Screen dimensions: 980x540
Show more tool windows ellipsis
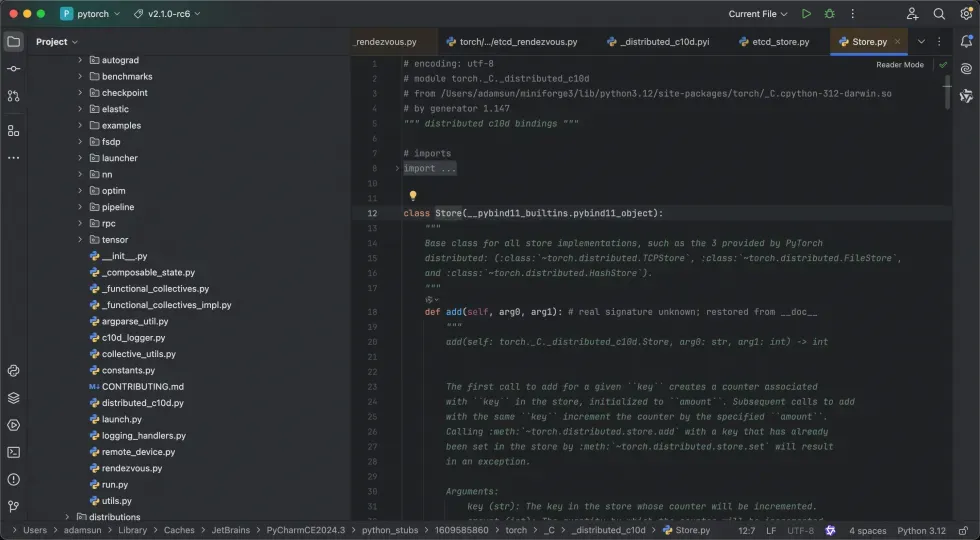(14, 158)
